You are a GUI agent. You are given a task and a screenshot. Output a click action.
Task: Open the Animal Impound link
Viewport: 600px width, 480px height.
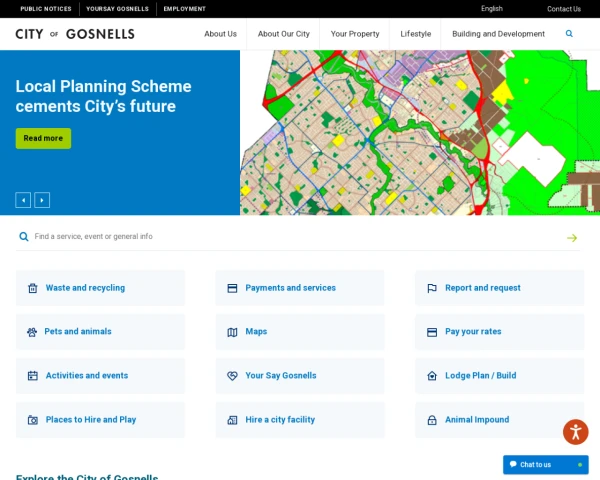click(x=499, y=420)
